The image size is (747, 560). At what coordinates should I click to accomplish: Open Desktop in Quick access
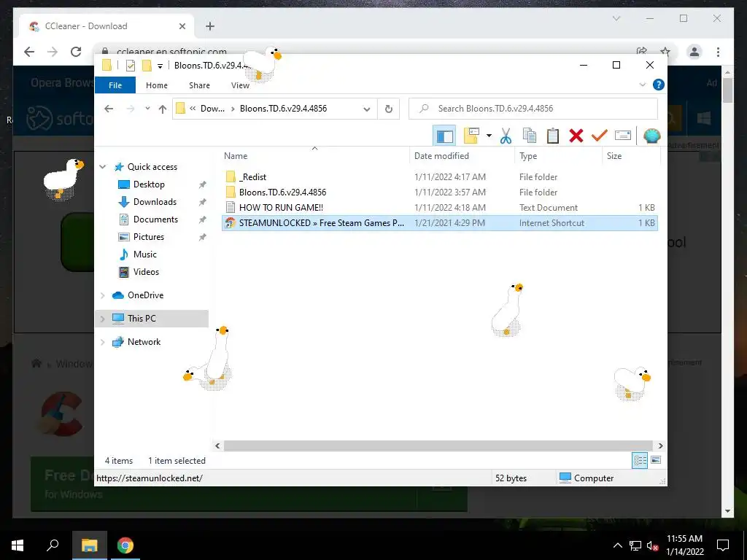(x=149, y=184)
